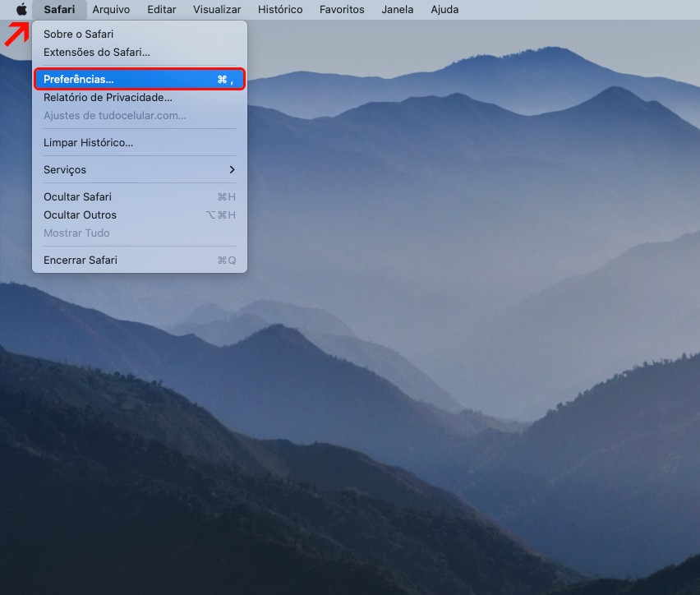
Task: Select Limpar Histórico option
Action: 88,142
